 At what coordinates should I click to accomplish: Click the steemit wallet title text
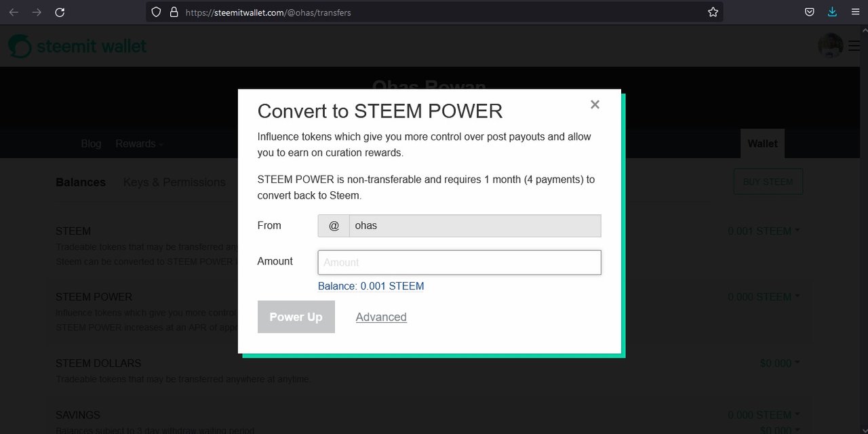(x=92, y=47)
